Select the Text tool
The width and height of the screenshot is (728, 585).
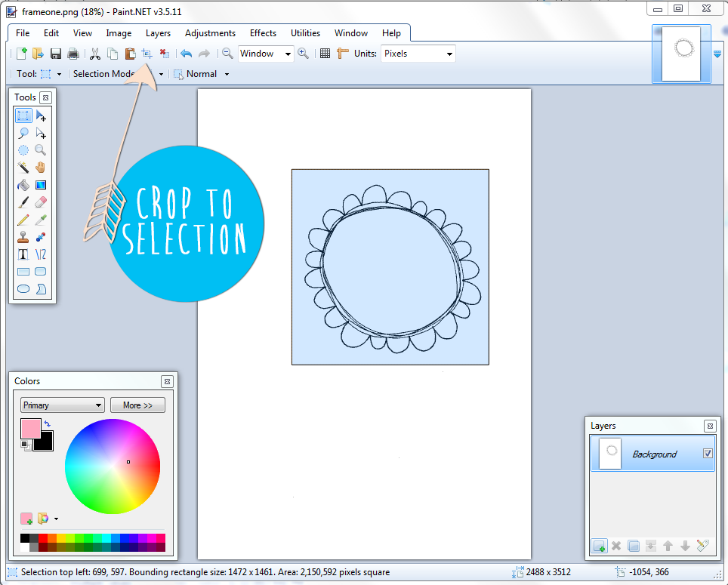[x=23, y=254]
